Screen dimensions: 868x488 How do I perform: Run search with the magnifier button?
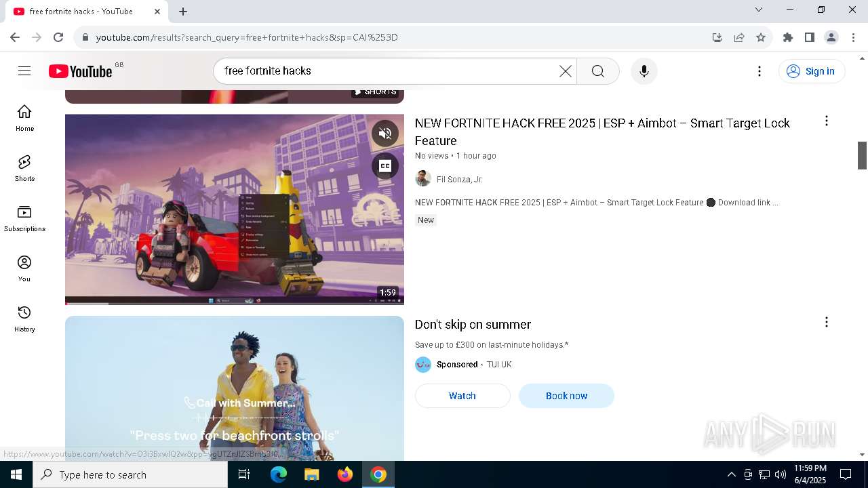597,71
